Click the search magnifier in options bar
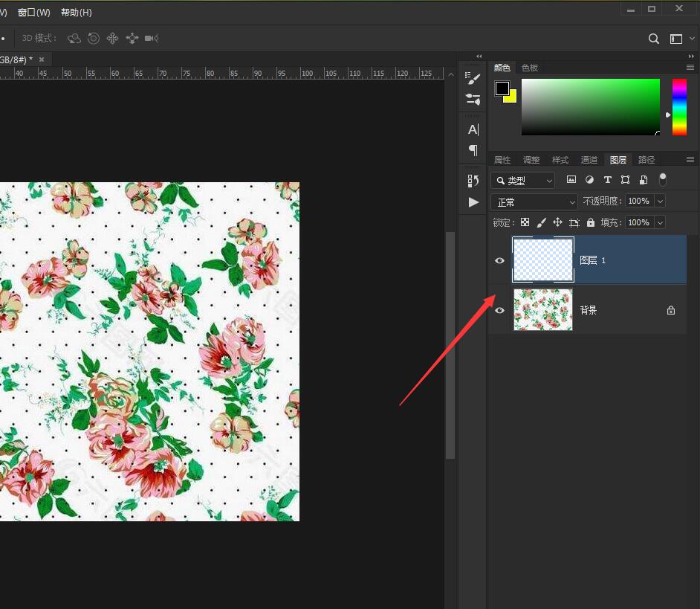 click(x=654, y=39)
